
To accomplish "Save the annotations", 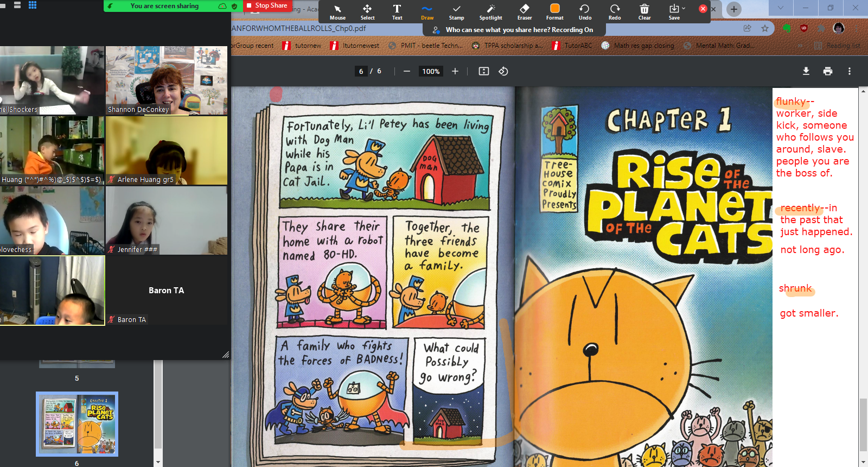I will (x=674, y=12).
